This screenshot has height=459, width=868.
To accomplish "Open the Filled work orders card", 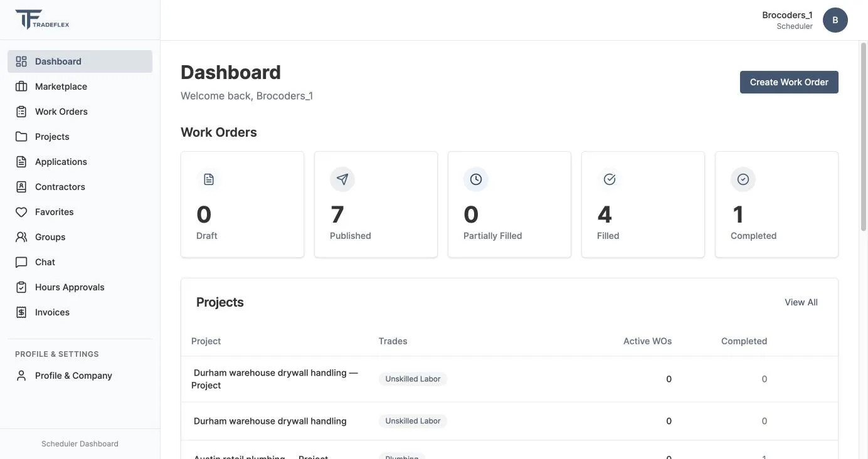I will coord(643,204).
